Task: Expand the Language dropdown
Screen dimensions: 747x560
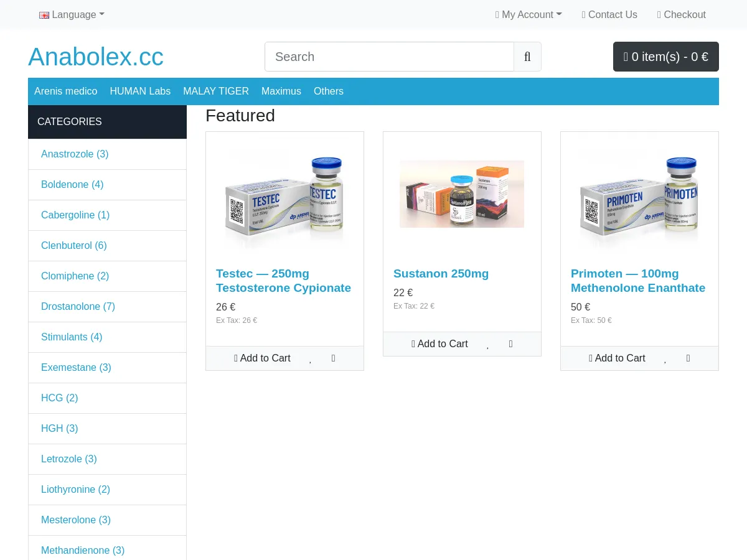Action: tap(72, 14)
